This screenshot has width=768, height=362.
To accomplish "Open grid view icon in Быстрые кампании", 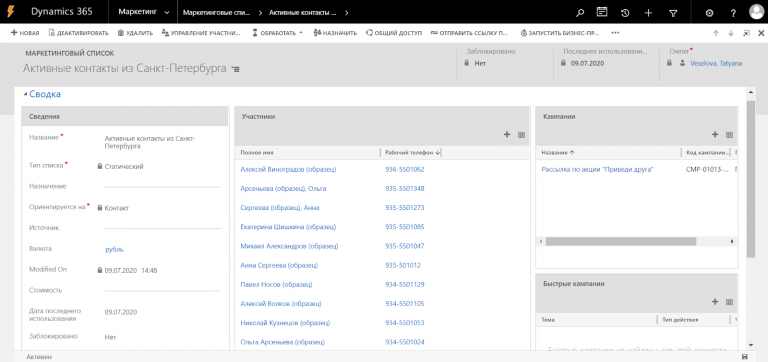I will tap(729, 302).
